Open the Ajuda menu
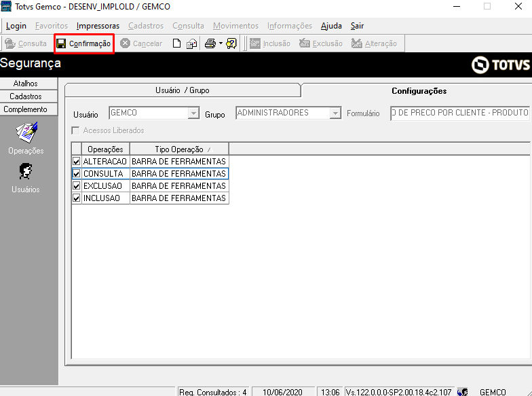 (x=331, y=26)
